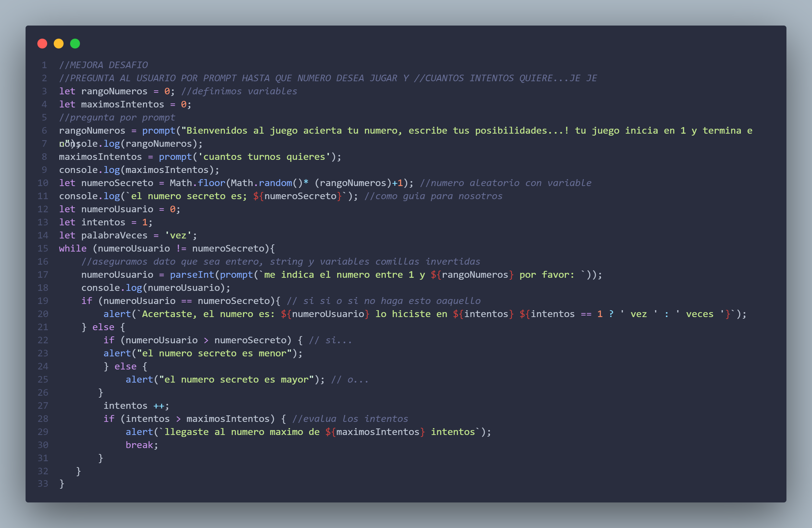Click 'log(rangoNumeros);' on line 7
Image resolution: width=812 pixels, height=528 pixels.
point(153,143)
